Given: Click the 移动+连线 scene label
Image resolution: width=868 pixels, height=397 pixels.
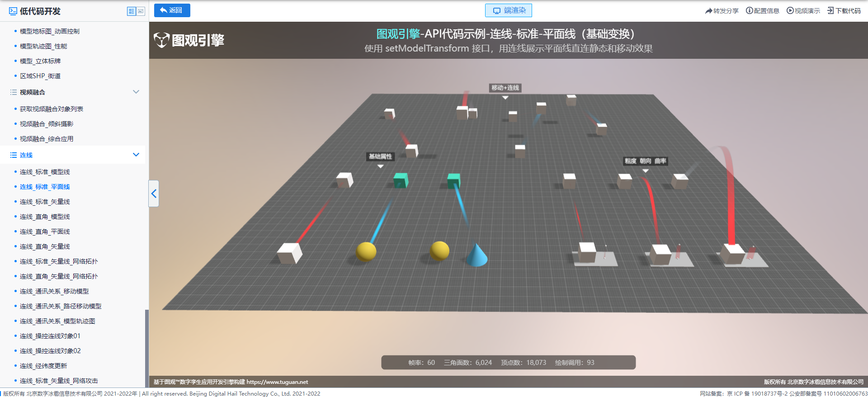Looking at the screenshot, I should [x=505, y=88].
